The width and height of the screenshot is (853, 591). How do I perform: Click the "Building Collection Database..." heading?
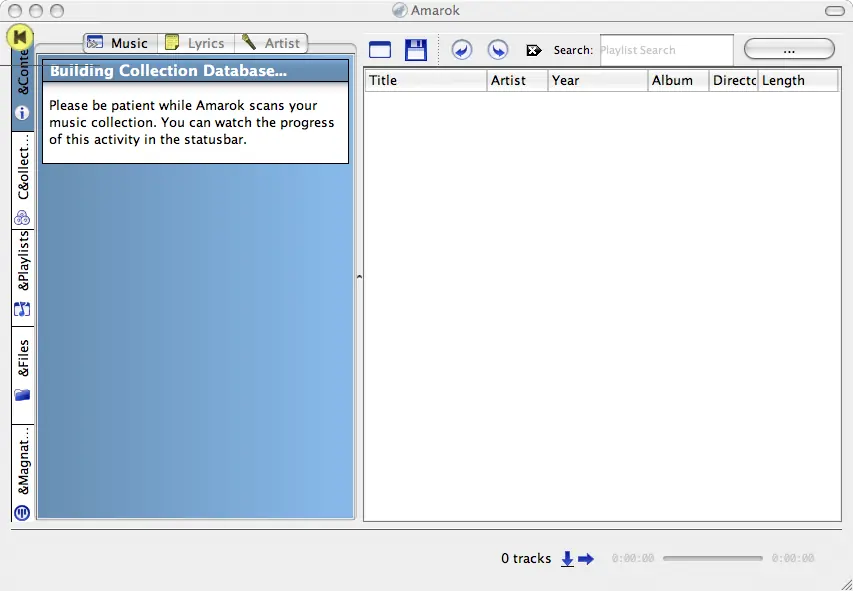tap(168, 71)
